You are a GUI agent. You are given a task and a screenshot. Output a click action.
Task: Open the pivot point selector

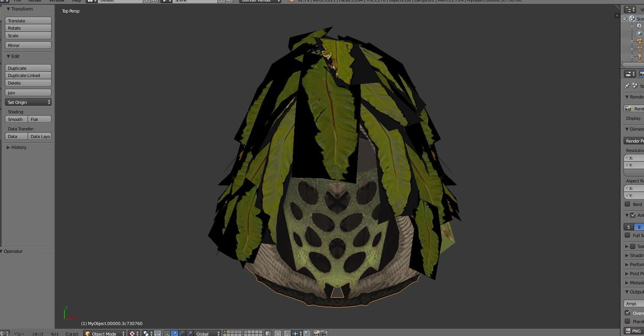[x=147, y=333]
